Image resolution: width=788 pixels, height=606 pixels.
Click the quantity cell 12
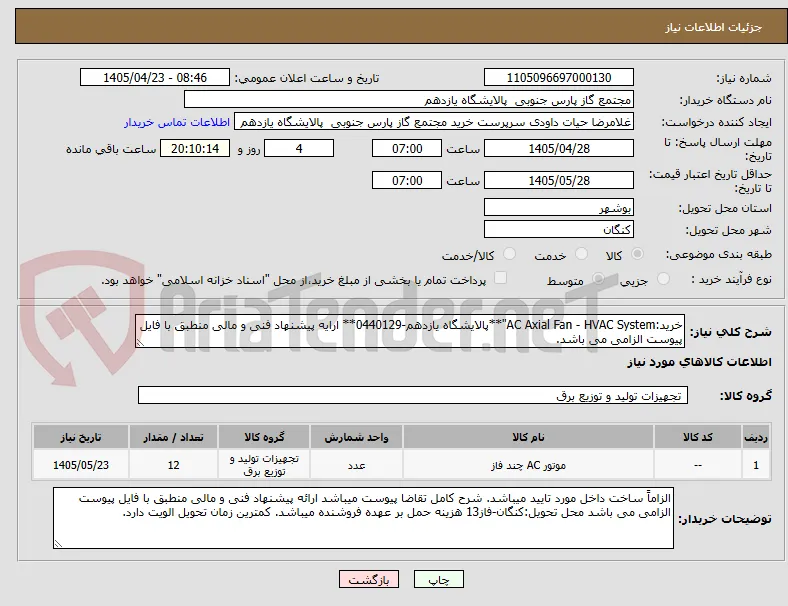click(173, 465)
